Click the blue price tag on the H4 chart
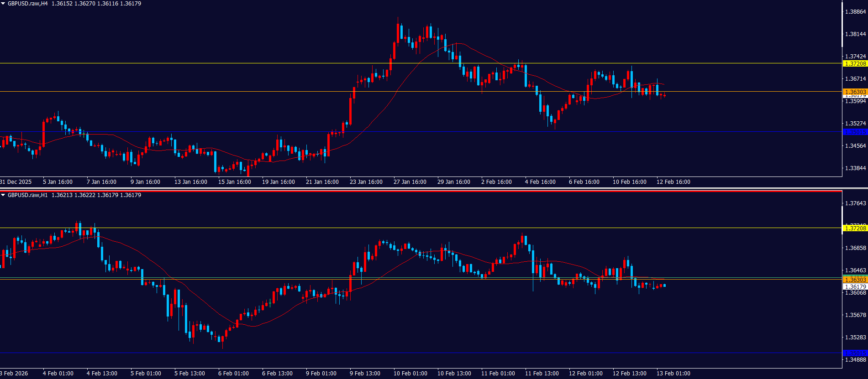The image size is (868, 379). pos(855,132)
